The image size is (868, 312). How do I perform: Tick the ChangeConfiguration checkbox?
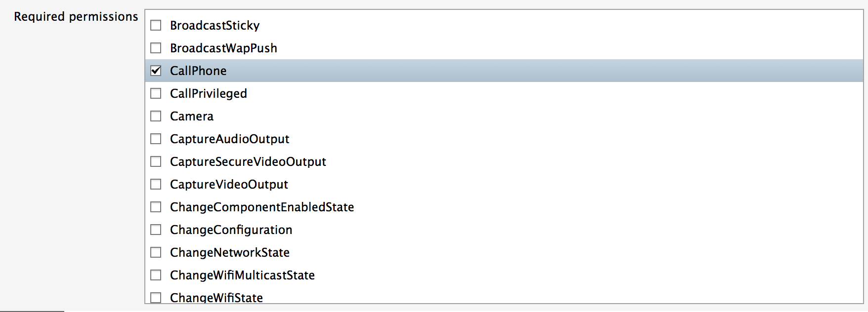[x=156, y=230]
